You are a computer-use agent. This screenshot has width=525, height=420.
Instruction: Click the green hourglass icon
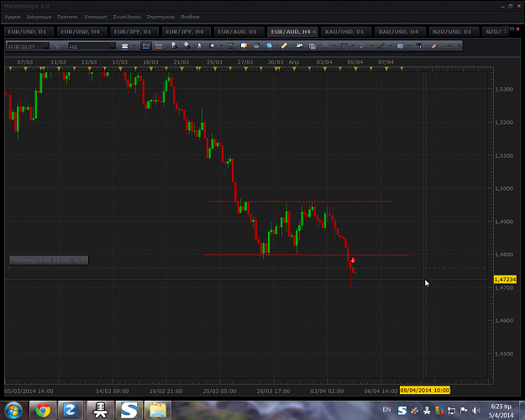click(x=231, y=46)
